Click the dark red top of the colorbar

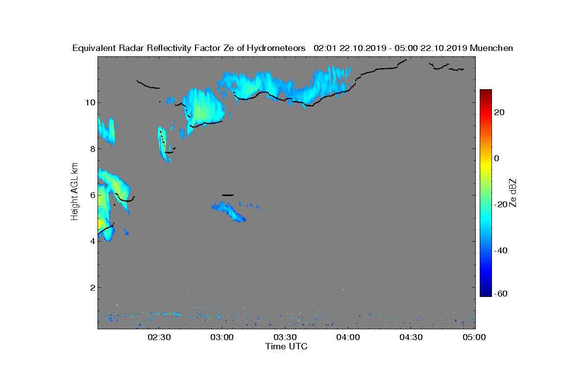[486, 93]
